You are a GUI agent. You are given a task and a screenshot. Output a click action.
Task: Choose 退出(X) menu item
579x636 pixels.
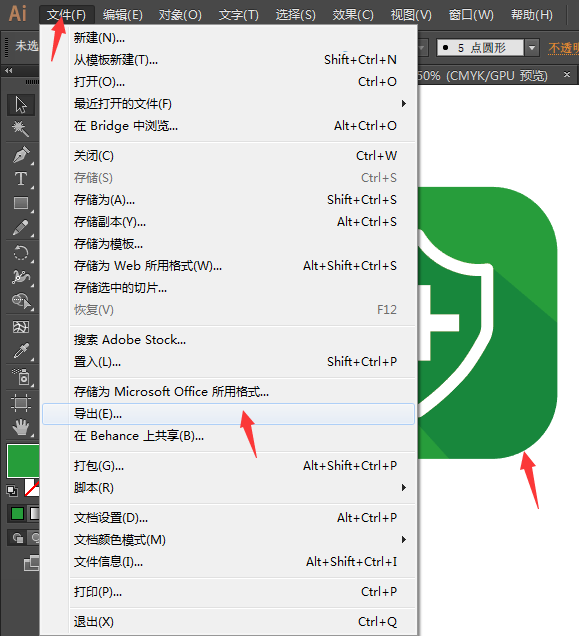tap(228, 622)
